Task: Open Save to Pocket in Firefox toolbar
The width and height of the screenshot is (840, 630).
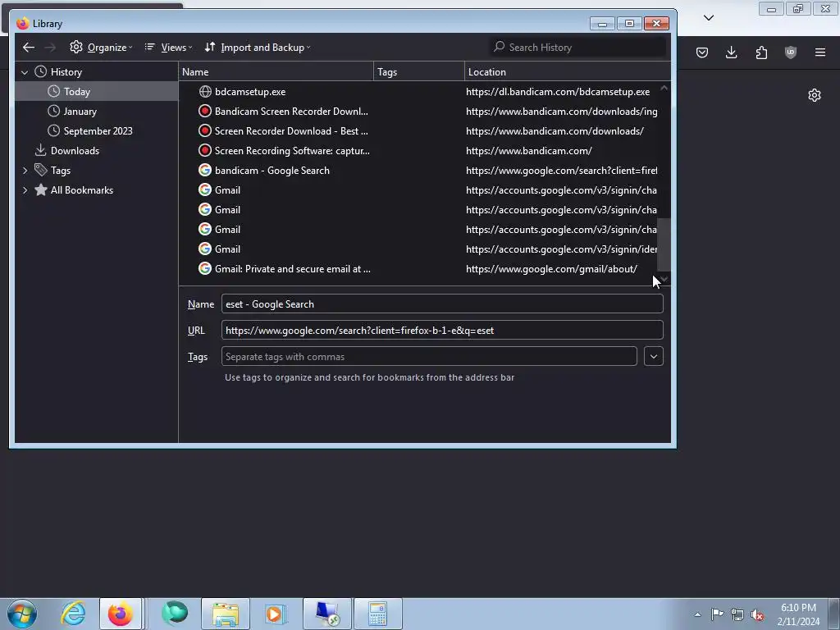Action: coord(702,52)
